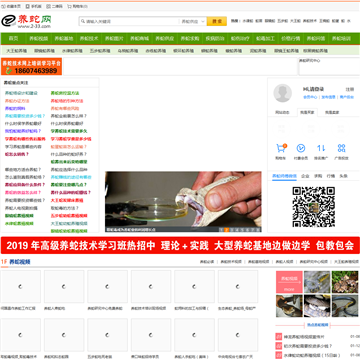360x360 pixels.
Task: Click the 排名推广 up-down arrows icon
Action: pyautogui.click(x=321, y=148)
